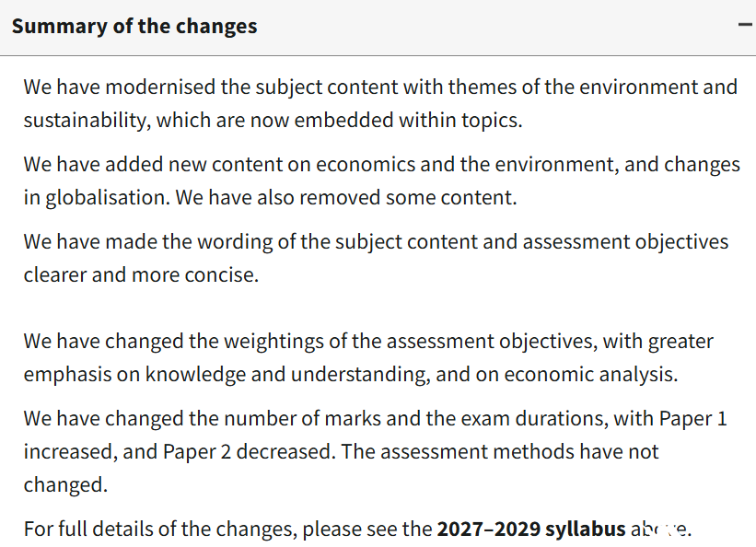Open the bold "2027–2029 syllabus" text
Viewport: 756px width, 547px height.
(x=530, y=529)
